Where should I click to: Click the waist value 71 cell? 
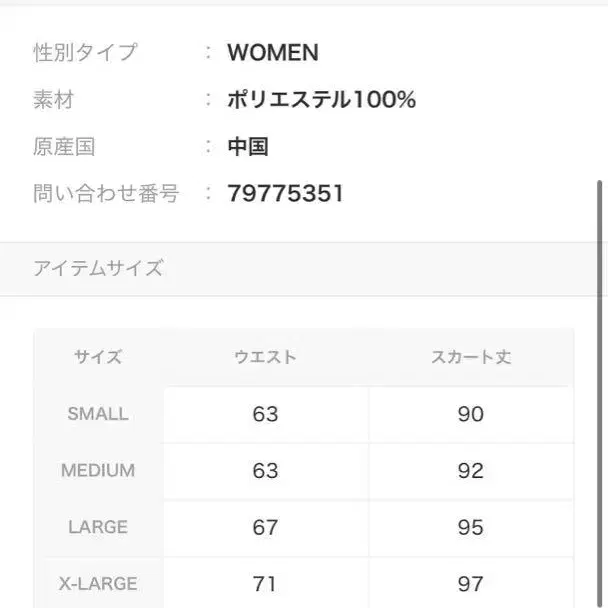coord(265,583)
